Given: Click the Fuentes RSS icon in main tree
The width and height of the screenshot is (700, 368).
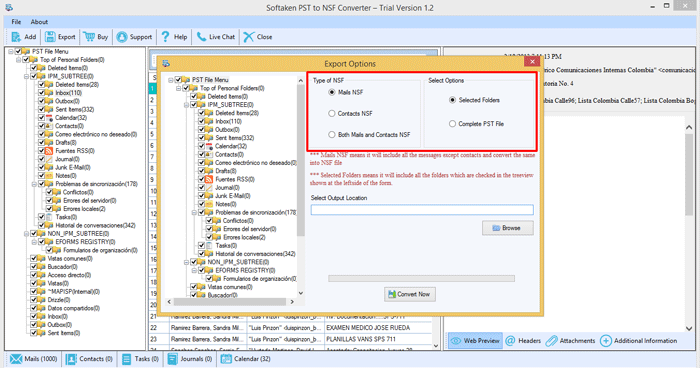Looking at the screenshot, I should tap(49, 151).
